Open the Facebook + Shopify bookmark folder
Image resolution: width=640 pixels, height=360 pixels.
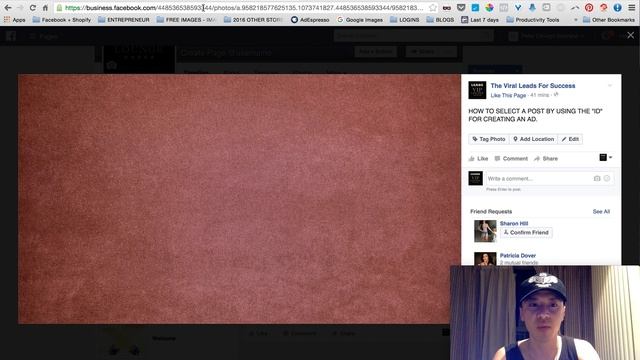click(x=62, y=20)
